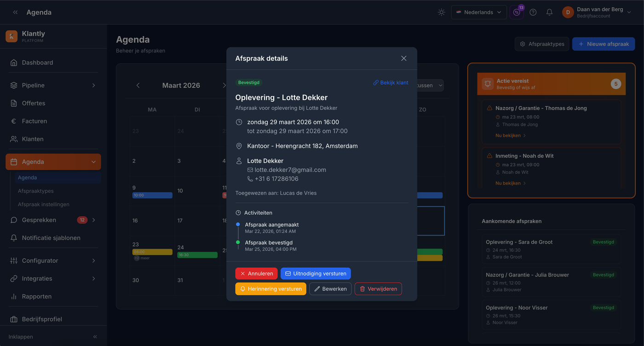Click the green 16:30 event on March 24

[x=197, y=255]
